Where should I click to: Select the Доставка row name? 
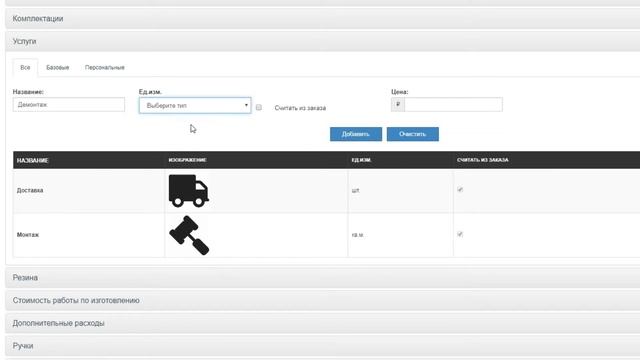coord(30,190)
